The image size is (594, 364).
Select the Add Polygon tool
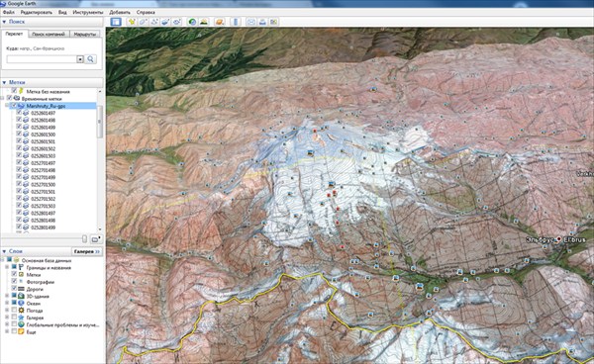click(x=143, y=22)
